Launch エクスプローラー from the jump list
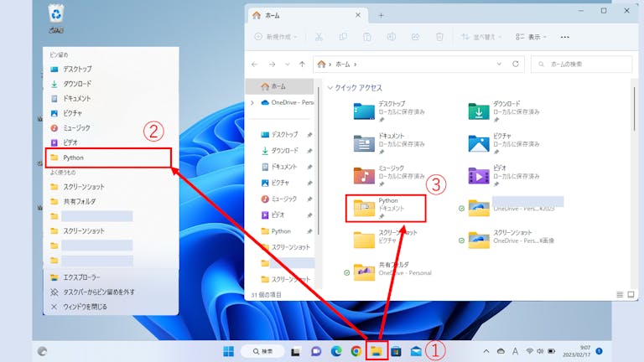 [111, 277]
